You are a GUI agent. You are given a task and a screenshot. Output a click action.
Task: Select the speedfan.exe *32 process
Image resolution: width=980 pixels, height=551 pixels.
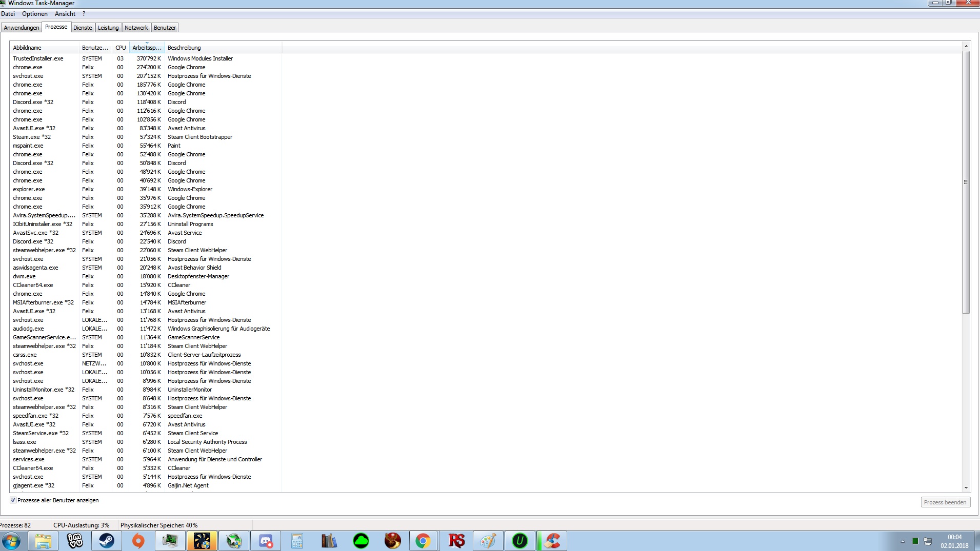coord(146,416)
